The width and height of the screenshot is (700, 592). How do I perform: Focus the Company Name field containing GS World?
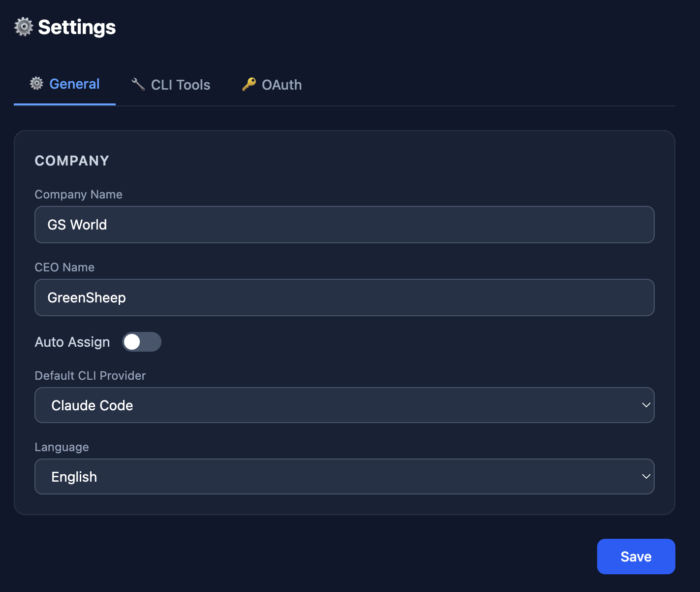pyautogui.click(x=344, y=225)
